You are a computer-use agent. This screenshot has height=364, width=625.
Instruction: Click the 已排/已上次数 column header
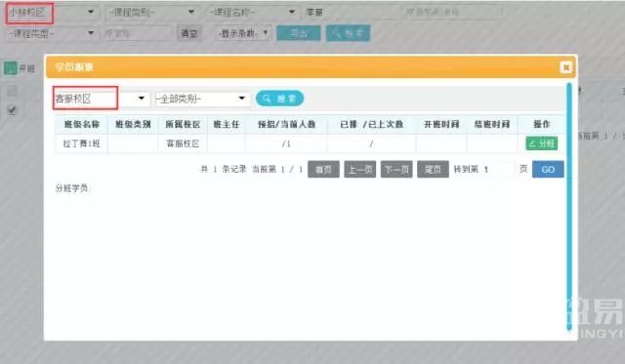coord(371,124)
